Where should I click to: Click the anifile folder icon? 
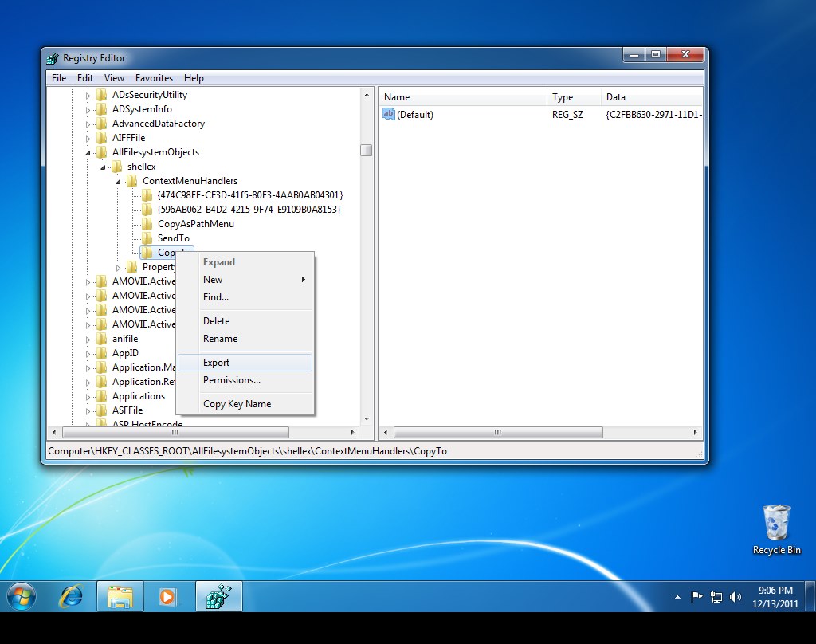(102, 339)
